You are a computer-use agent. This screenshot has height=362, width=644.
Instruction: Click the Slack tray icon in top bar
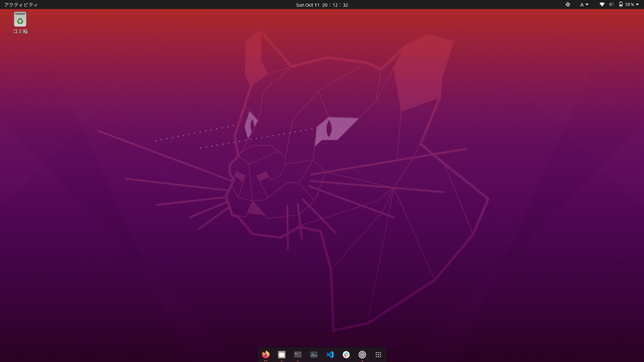[568, 4]
